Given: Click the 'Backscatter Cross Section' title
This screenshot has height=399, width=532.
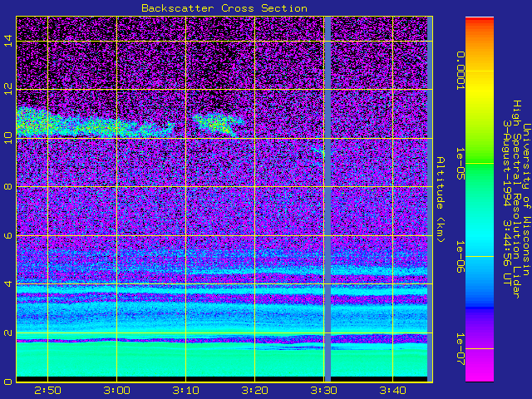Looking at the screenshot, I should (x=224, y=8).
